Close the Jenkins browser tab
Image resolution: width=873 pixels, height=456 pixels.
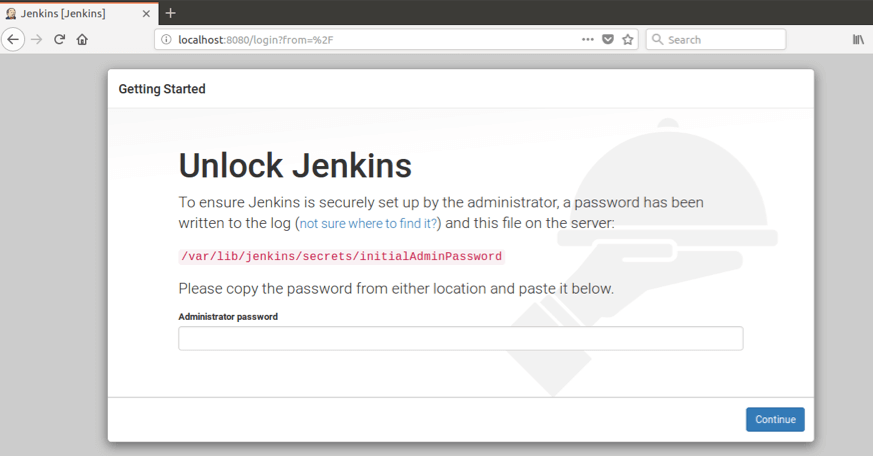pos(145,13)
